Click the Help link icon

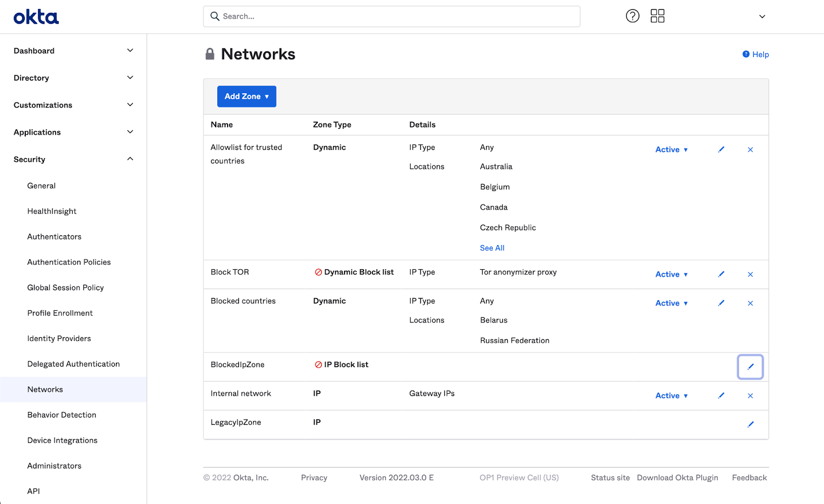click(x=746, y=54)
